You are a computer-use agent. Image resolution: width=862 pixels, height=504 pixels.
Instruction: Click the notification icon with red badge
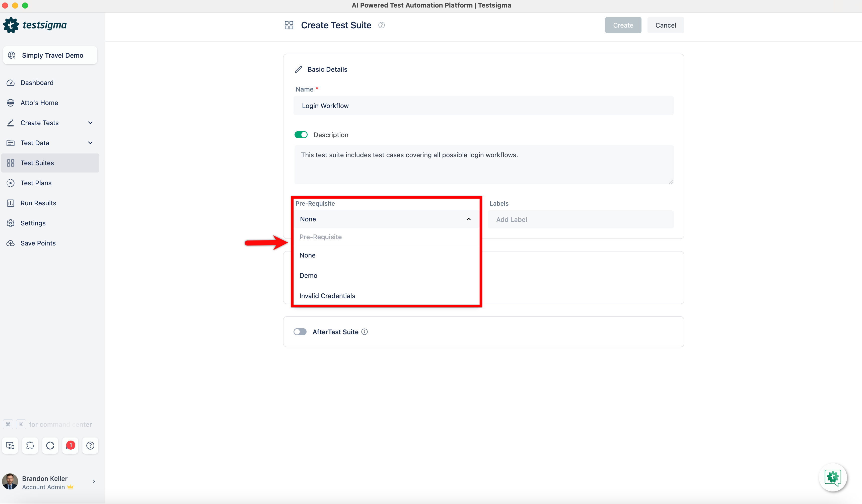click(70, 446)
